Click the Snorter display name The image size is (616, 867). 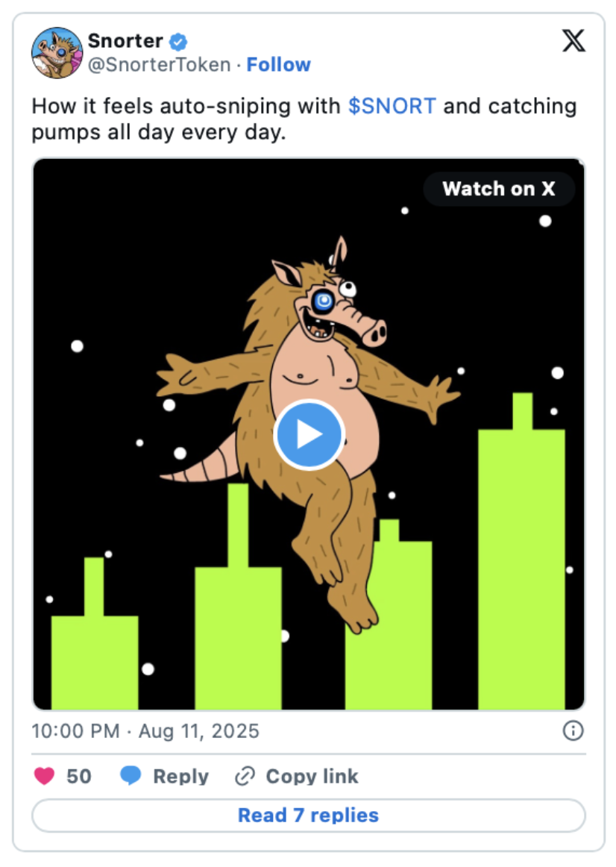coord(125,41)
